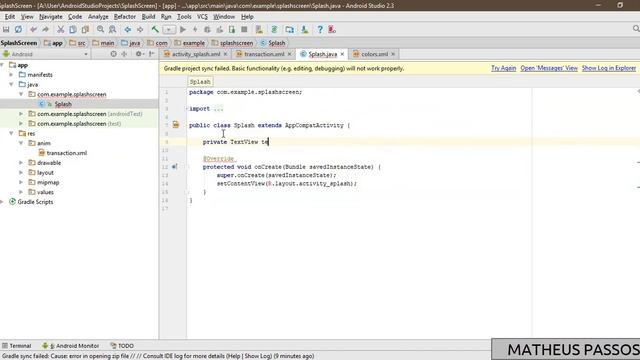Click the Splash class breadcrumb above editor
Screen dimensions: 640x360
200,82
